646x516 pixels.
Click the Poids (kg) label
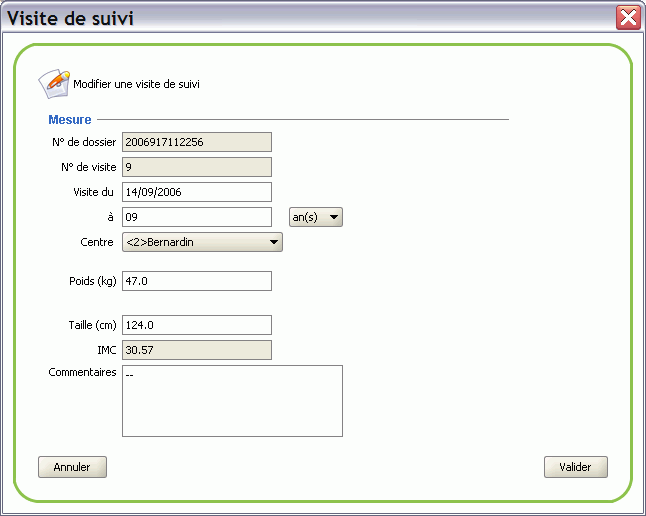click(x=93, y=281)
